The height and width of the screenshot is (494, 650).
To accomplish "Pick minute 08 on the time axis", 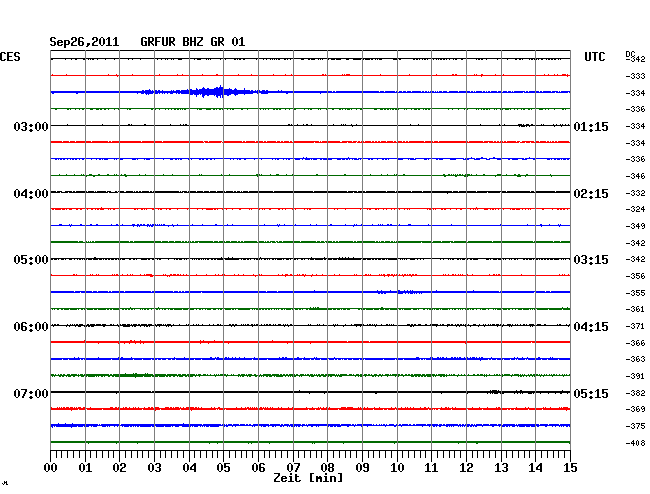I will (x=327, y=468).
